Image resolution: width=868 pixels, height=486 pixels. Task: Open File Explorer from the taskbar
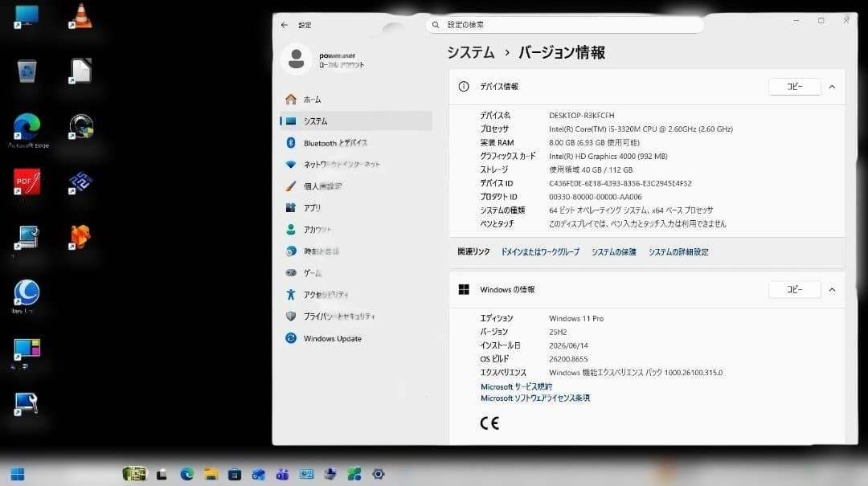tap(211, 474)
